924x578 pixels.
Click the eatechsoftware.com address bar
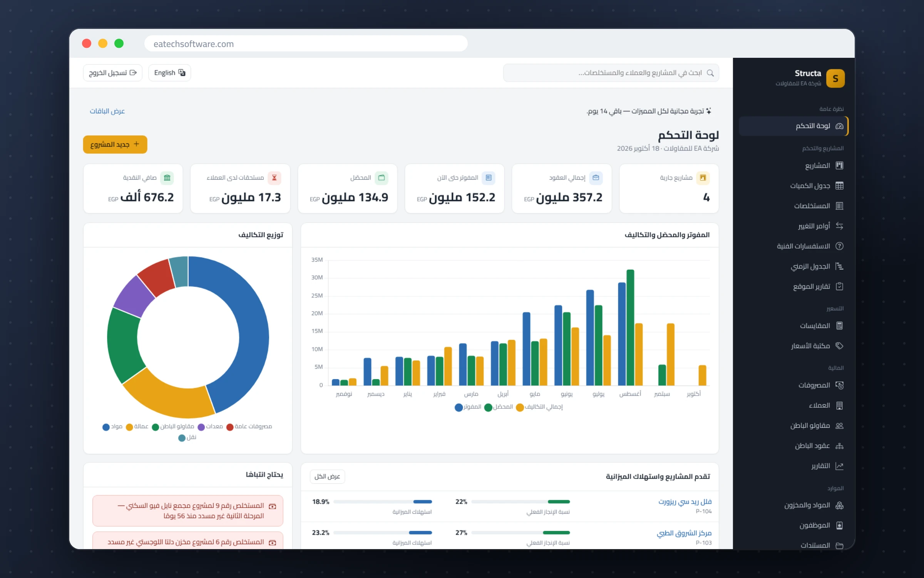[x=306, y=44]
